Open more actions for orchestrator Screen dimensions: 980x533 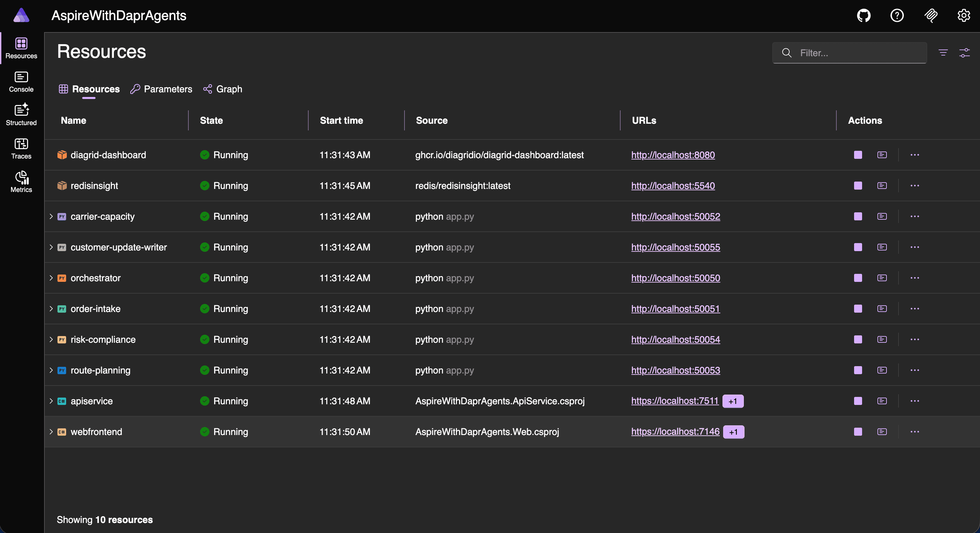point(915,278)
